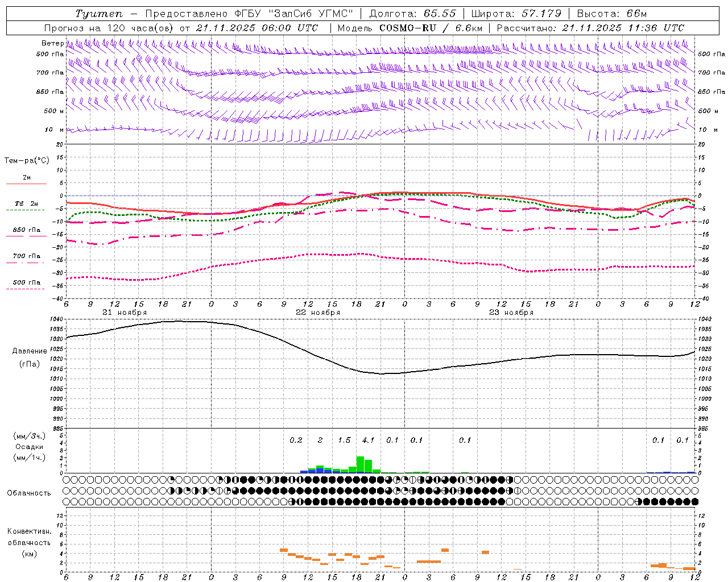
Task: Click the "Облачность" cloud cover label
Action: click(x=28, y=493)
